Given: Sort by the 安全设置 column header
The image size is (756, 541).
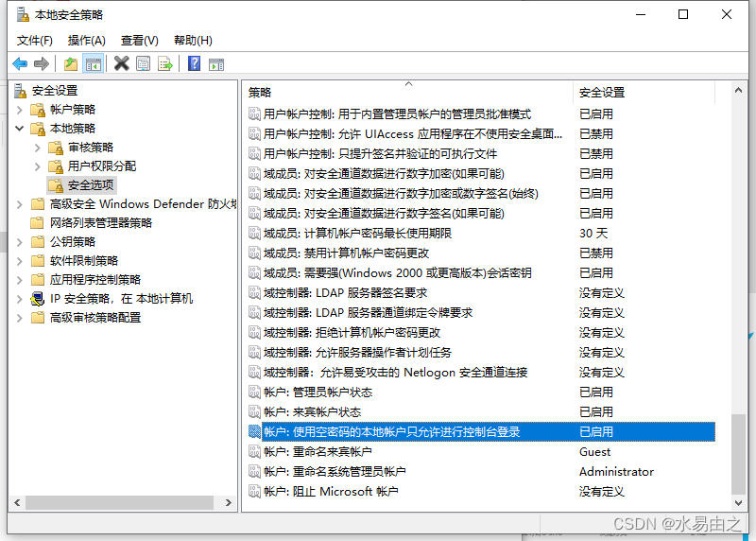Looking at the screenshot, I should pyautogui.click(x=644, y=92).
